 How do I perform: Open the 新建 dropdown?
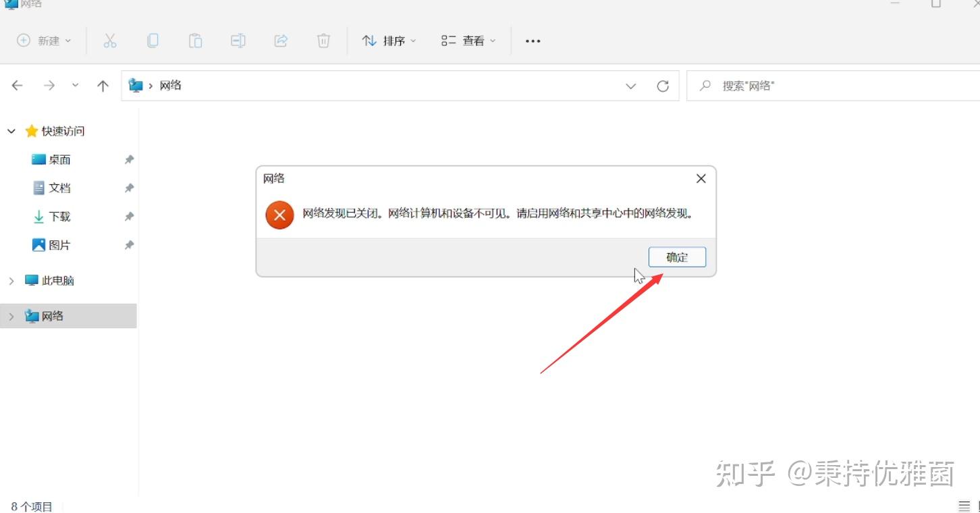(x=44, y=40)
